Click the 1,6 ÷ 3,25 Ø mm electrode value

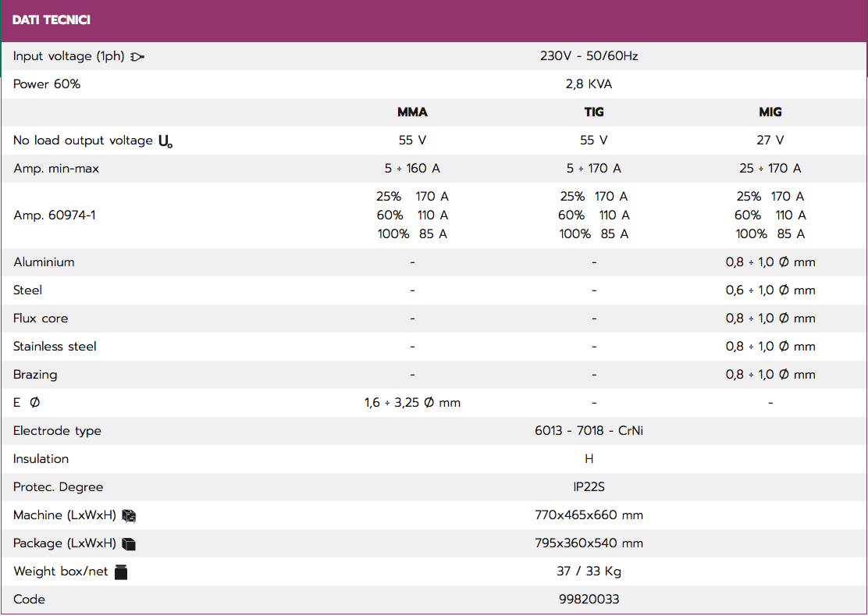412,403
